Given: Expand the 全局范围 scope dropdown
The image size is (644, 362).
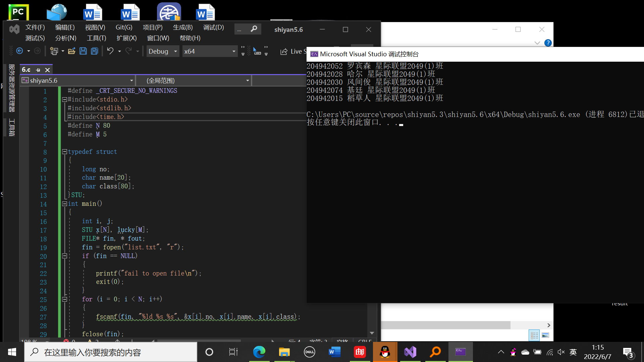Looking at the screenshot, I should [248, 80].
